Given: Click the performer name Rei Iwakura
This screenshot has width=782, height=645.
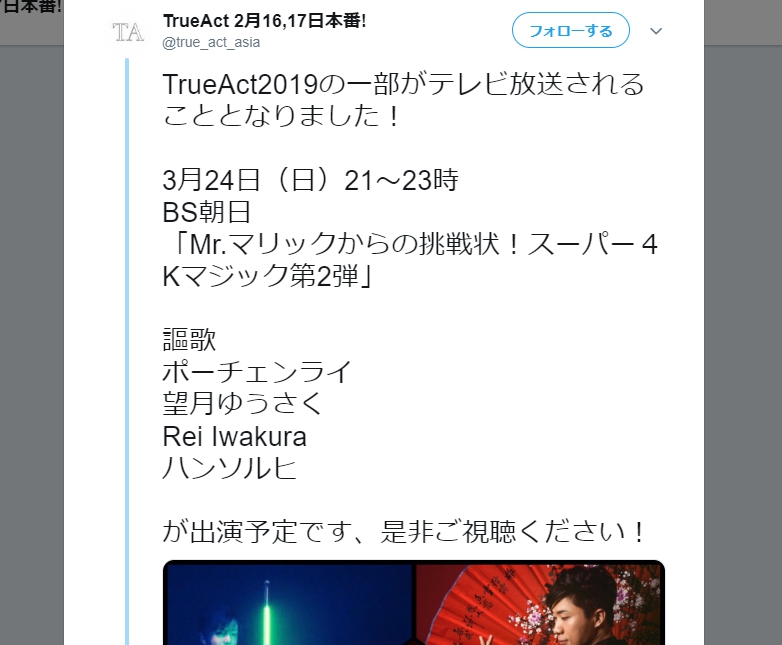Looking at the screenshot, I should pos(234,436).
